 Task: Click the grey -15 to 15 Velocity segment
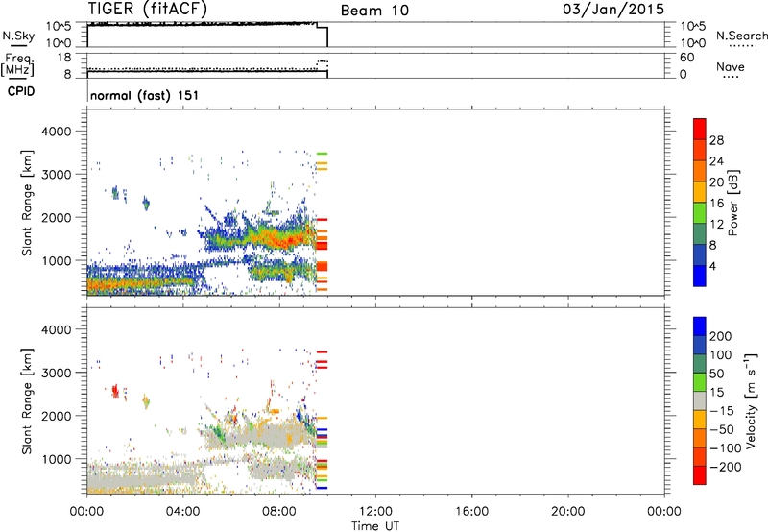[x=700, y=400]
